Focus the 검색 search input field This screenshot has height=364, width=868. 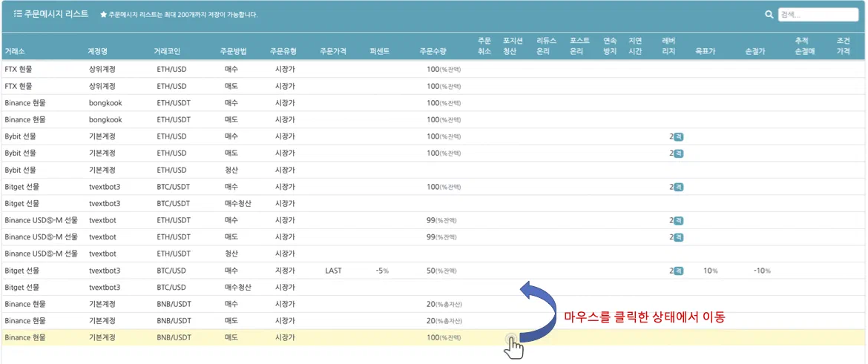pos(818,15)
